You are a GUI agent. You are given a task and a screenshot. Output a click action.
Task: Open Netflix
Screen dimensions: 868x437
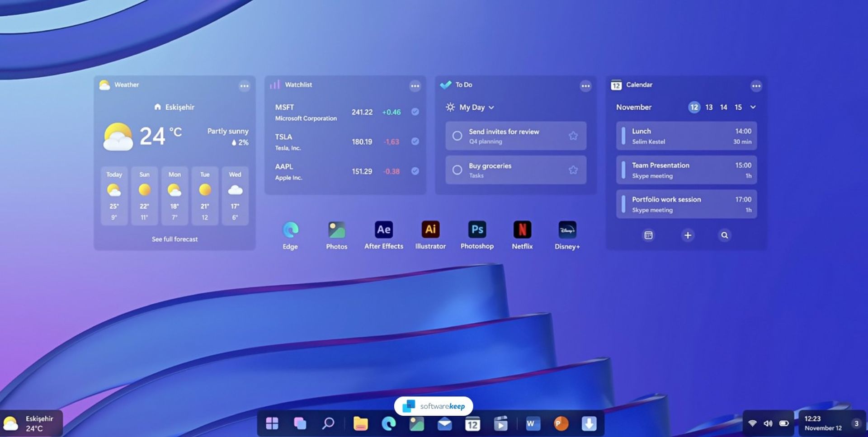pyautogui.click(x=523, y=230)
